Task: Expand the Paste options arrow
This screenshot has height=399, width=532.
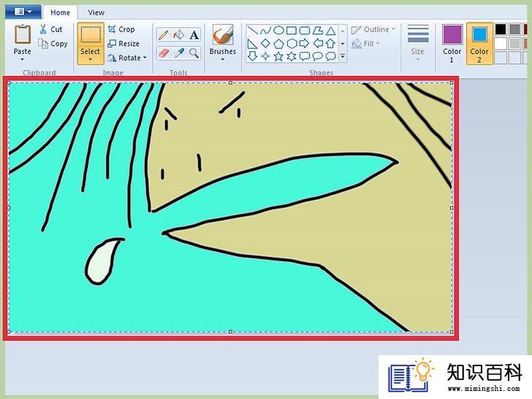Action: point(23,60)
